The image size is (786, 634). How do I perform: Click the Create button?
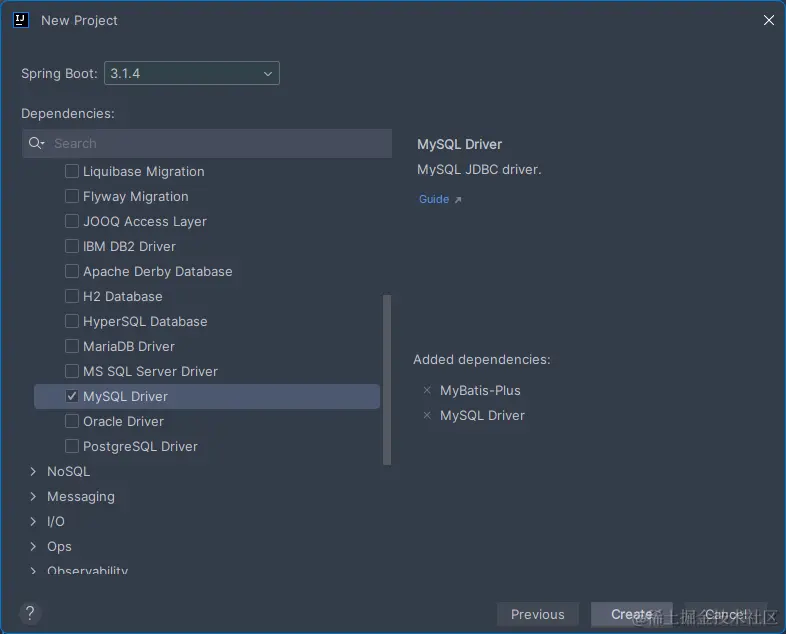(x=631, y=614)
